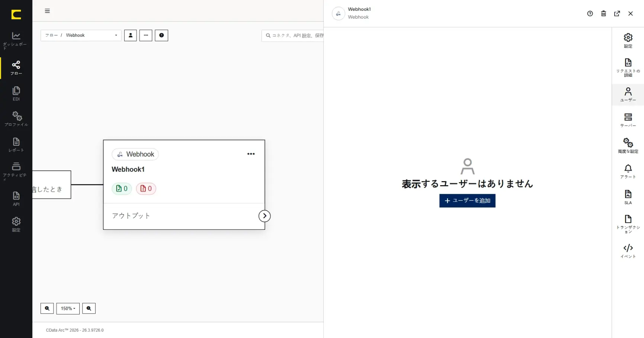
Task: Switch to the トランザクション tab
Action: click(628, 224)
